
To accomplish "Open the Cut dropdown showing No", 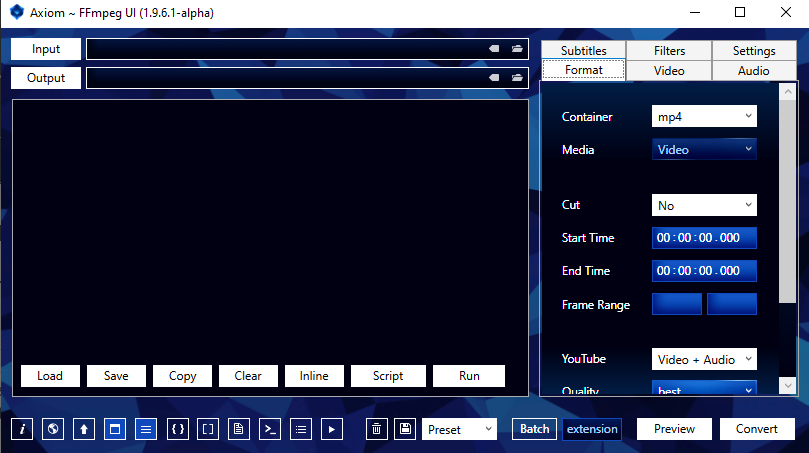I will click(x=704, y=205).
